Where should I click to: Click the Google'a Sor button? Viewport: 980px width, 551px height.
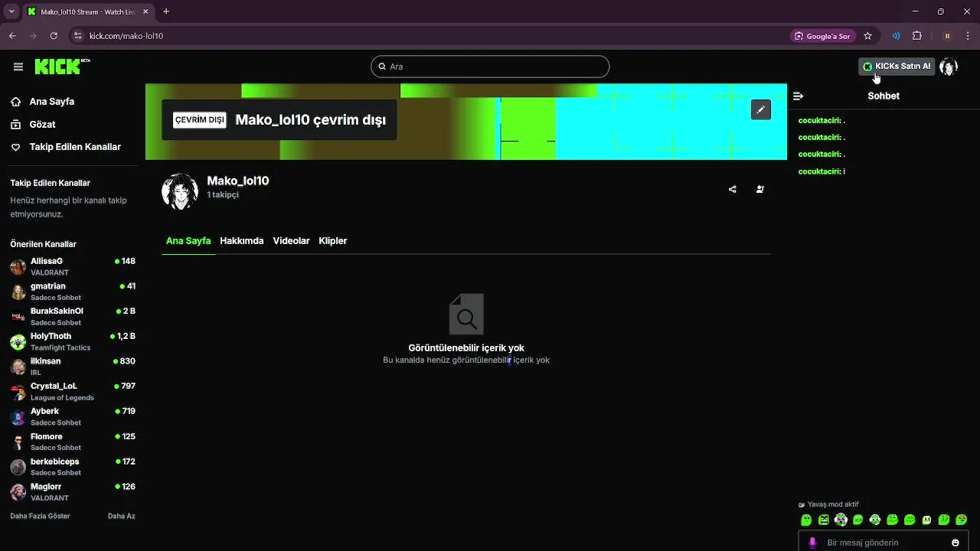click(822, 36)
